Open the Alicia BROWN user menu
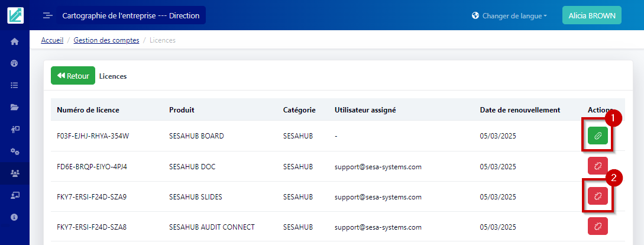644x245 pixels. coord(591,16)
